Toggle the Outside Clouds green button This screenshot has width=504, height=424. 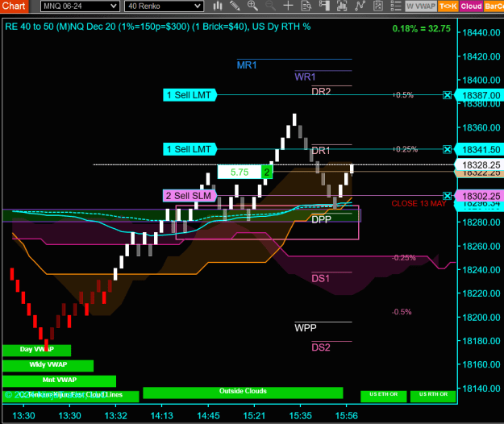(243, 393)
